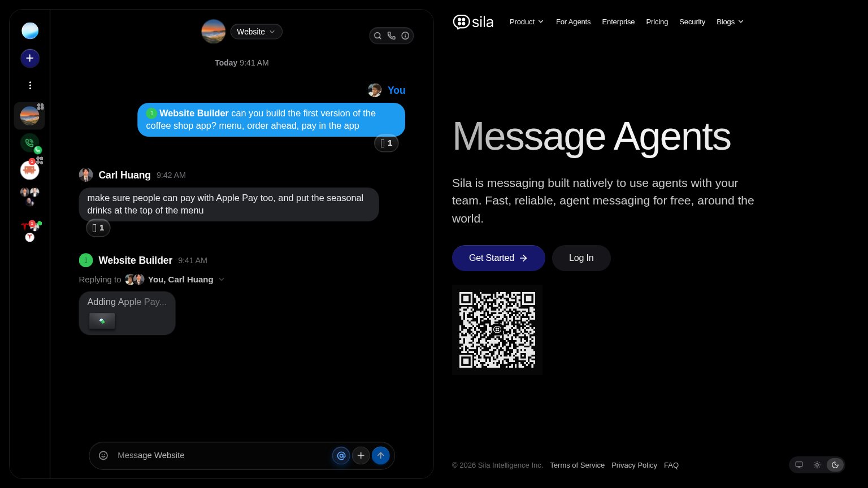Click the Get Started button
868x488 pixels.
point(498,258)
